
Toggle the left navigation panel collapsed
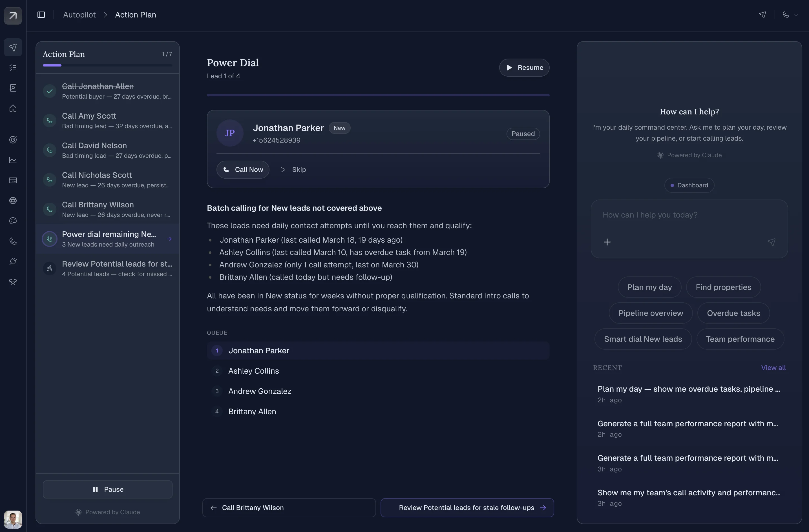pos(41,14)
